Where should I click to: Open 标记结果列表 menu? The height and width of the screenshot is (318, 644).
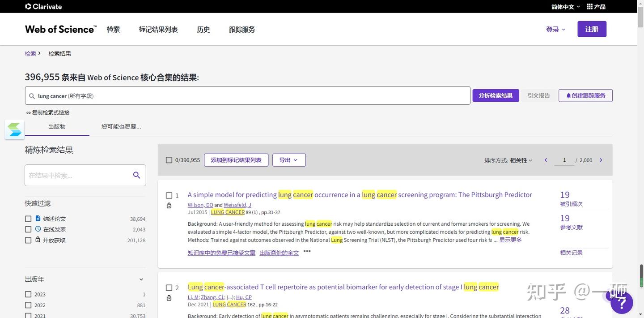click(158, 30)
